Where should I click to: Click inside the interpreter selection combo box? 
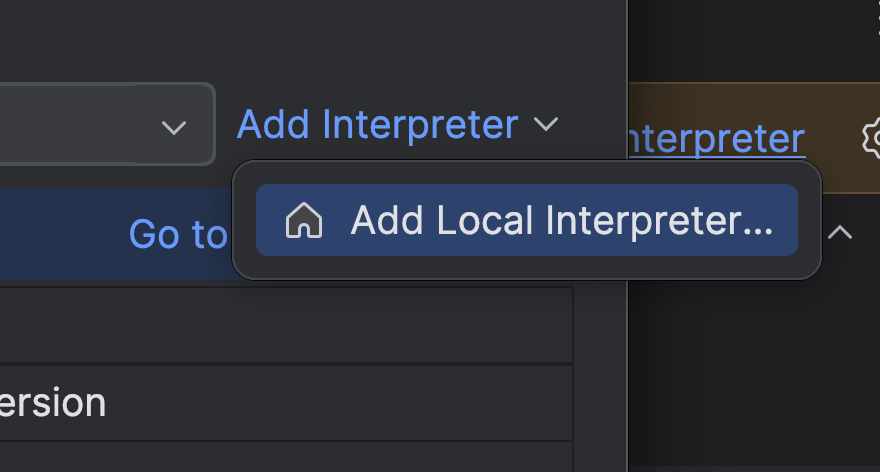click(x=70, y=125)
